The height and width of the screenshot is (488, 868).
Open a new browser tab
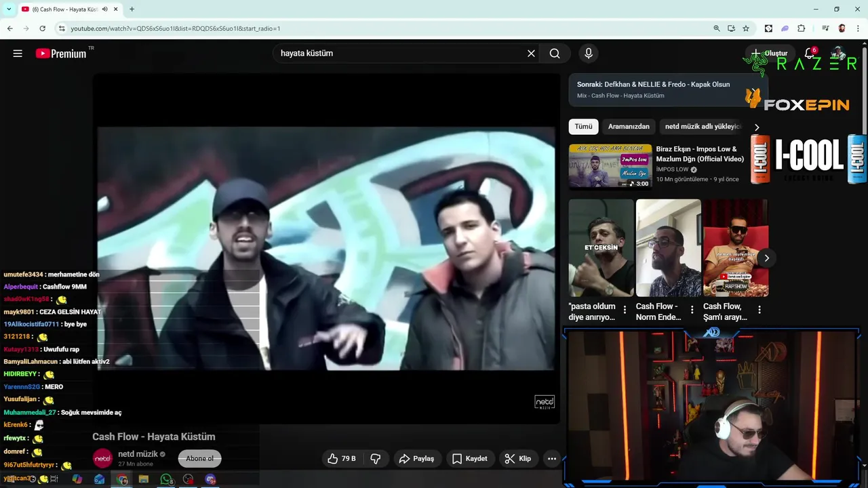click(132, 9)
